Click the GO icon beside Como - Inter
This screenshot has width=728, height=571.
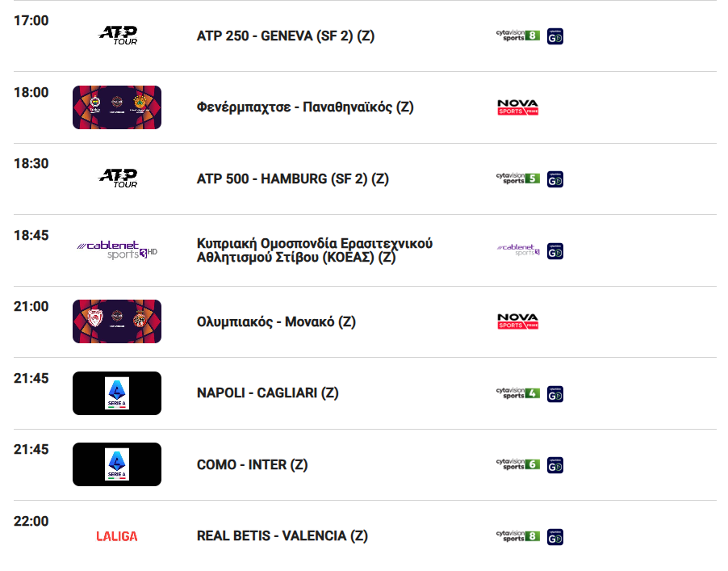[x=554, y=465]
